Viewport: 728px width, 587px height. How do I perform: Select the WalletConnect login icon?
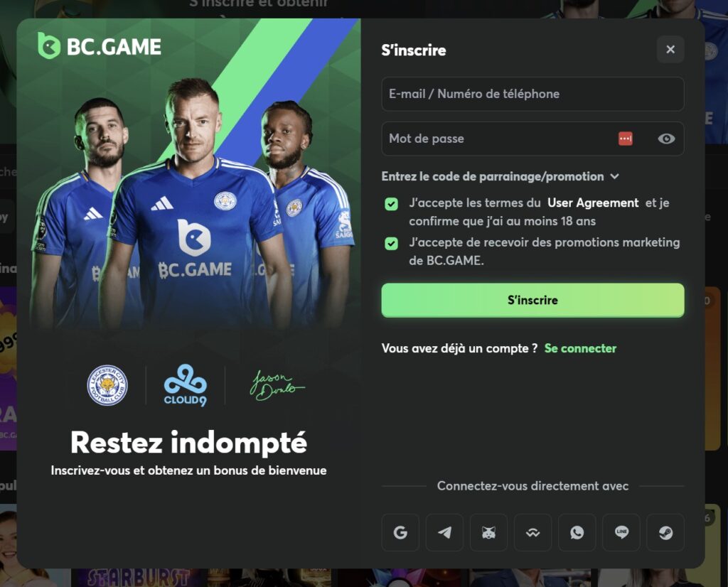pyautogui.click(x=532, y=532)
